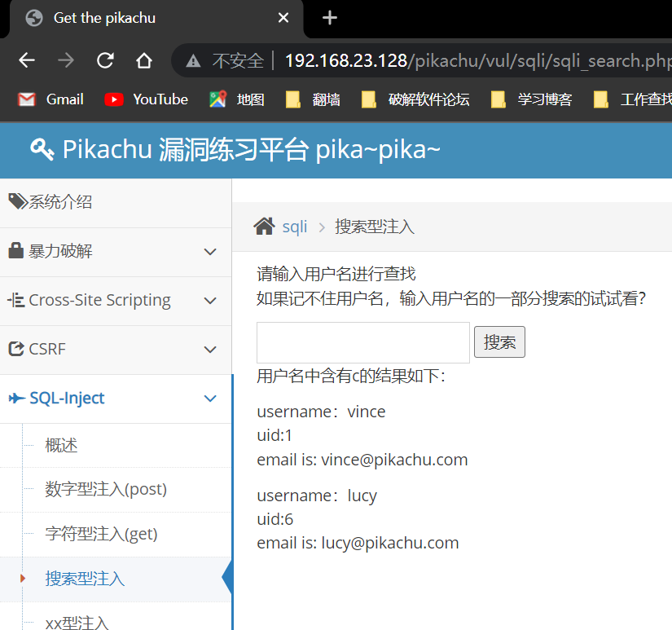The height and width of the screenshot is (630, 672).
Task: Open new tab with plus button
Action: (x=329, y=18)
